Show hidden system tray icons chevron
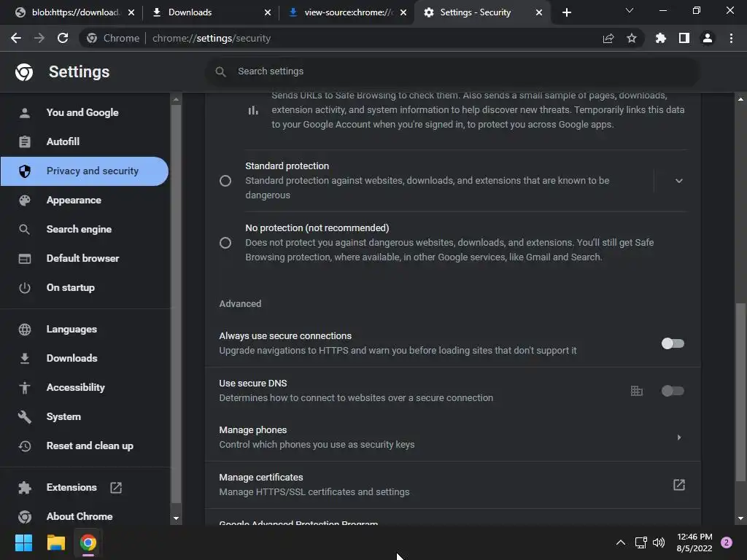 point(621,542)
